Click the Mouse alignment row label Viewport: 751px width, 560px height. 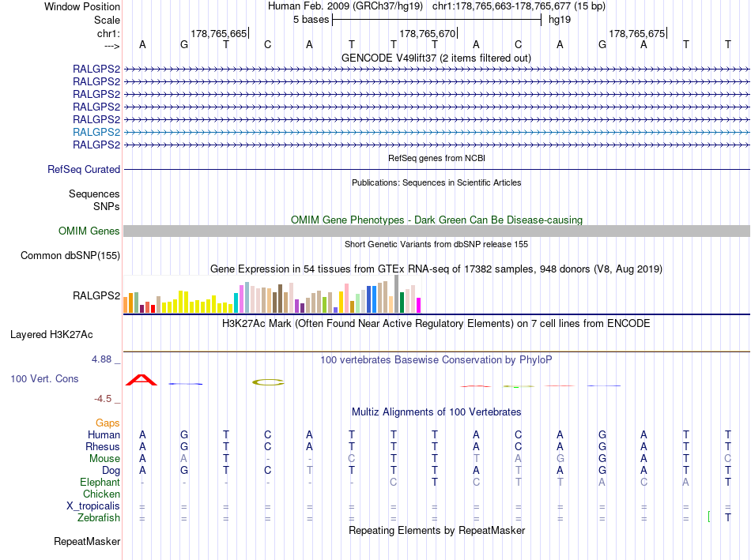coord(104,459)
